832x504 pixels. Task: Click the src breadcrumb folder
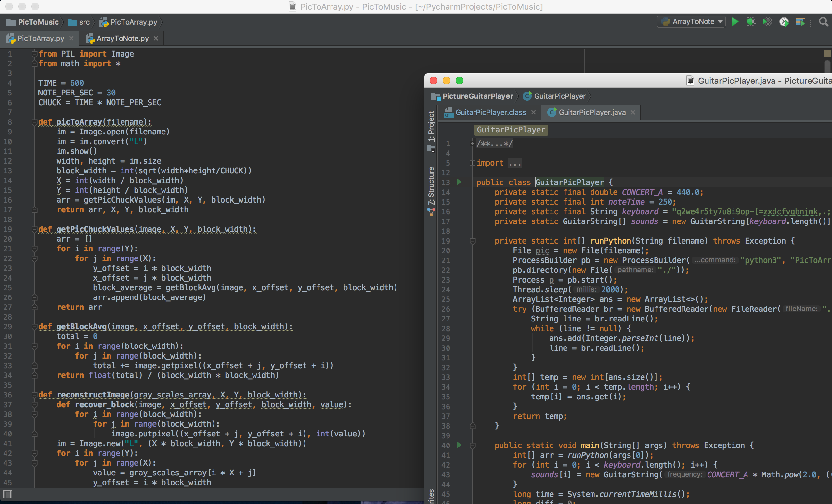[84, 22]
